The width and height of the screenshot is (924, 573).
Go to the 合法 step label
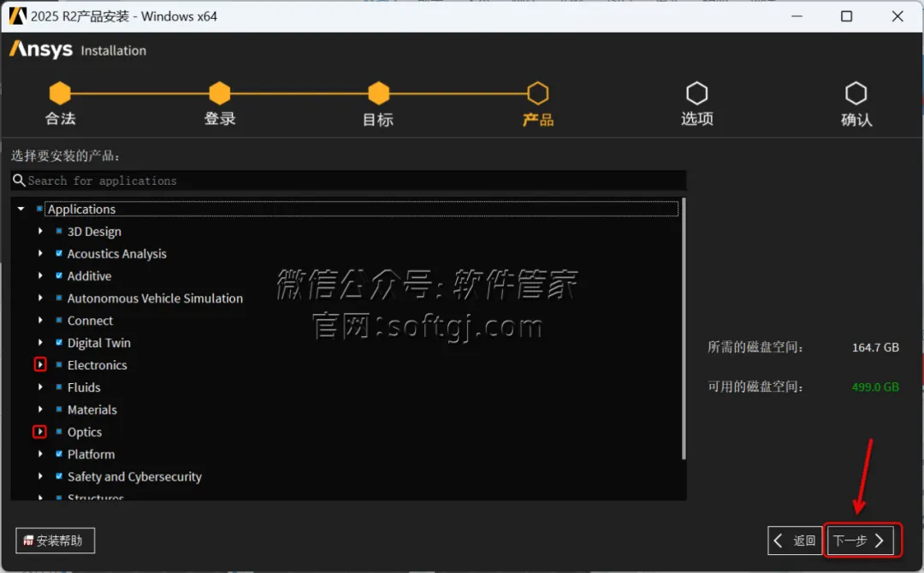point(60,118)
